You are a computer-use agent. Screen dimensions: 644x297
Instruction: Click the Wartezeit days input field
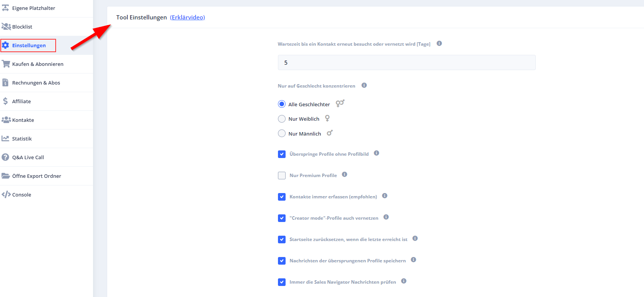pos(406,62)
